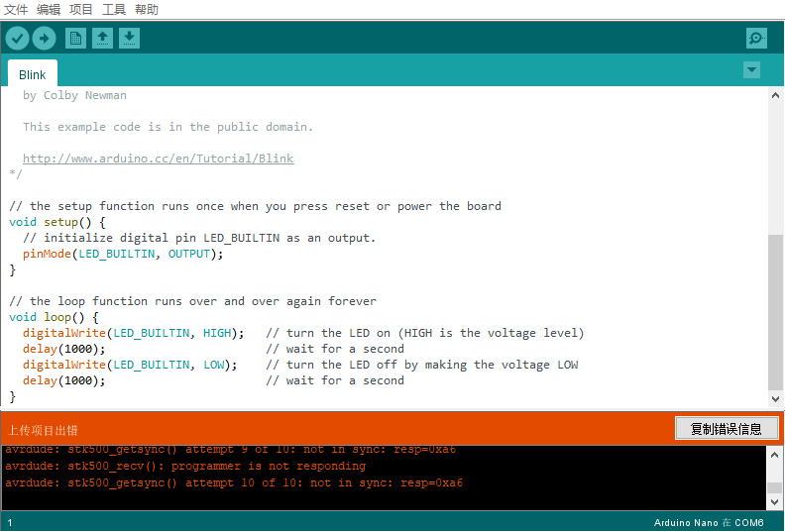The image size is (785, 532).
Task: Click the Verify checkmark button
Action: [17, 39]
